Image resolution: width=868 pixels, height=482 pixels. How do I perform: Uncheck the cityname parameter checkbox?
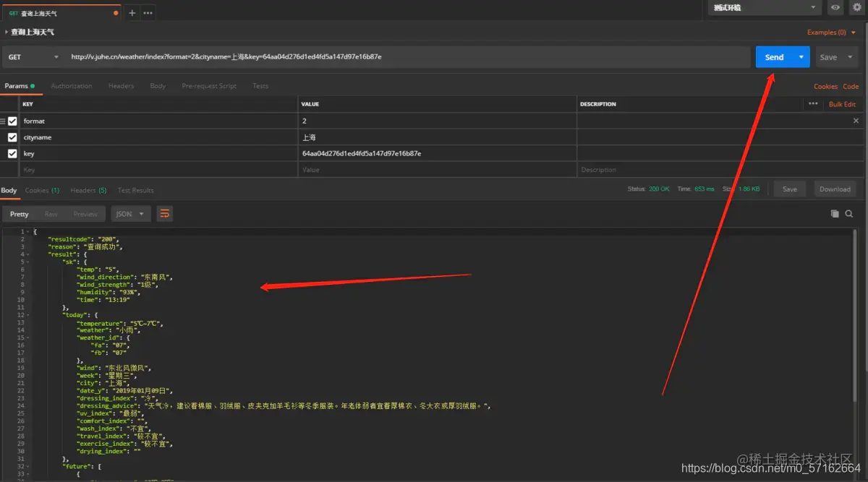[12, 137]
